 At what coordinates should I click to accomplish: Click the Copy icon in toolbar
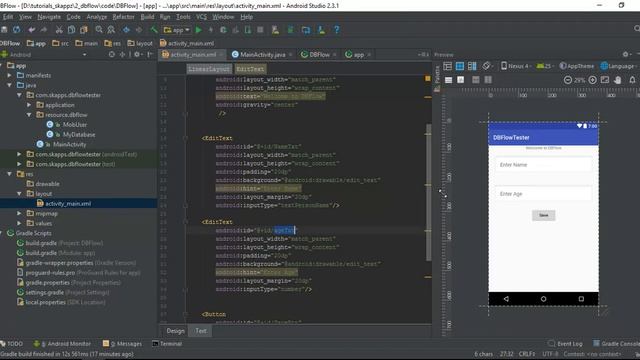click(x=71, y=30)
